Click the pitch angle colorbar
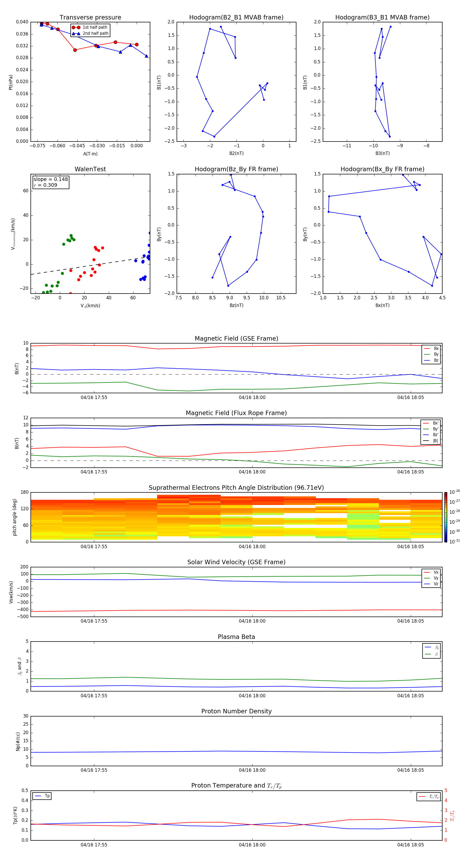Image resolution: width=473 pixels, height=868 pixels. click(x=445, y=517)
